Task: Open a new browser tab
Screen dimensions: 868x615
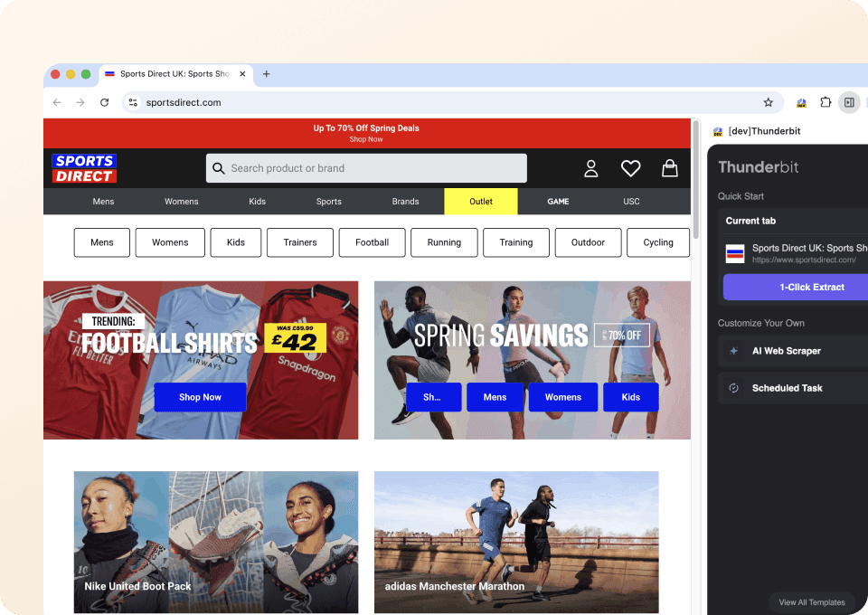Action: (267, 74)
